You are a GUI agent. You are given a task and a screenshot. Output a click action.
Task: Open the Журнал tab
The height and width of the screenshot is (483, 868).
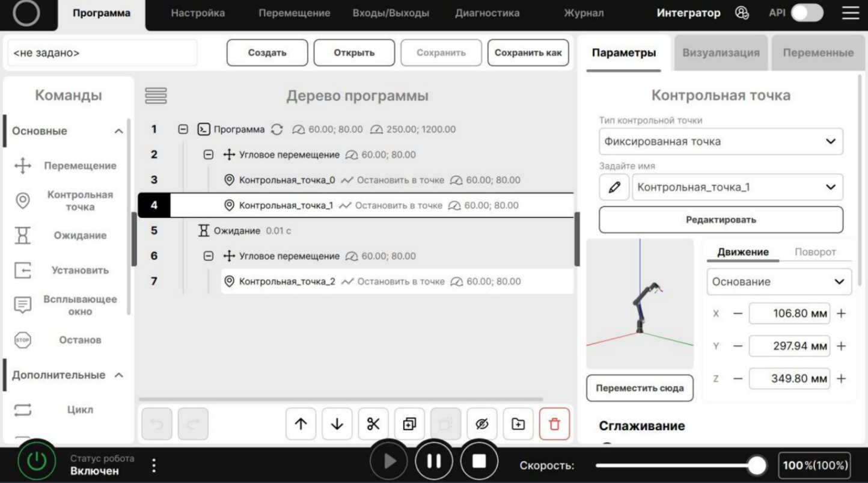584,13
